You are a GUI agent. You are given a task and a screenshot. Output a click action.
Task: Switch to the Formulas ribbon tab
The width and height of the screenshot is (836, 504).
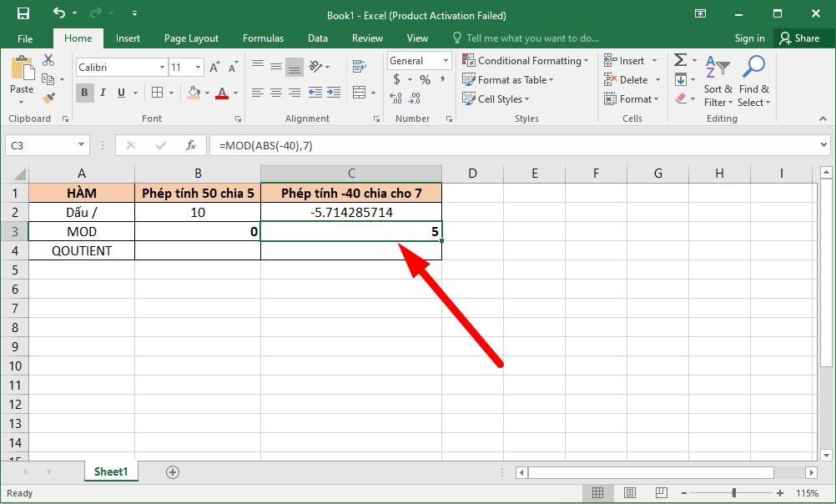coord(263,38)
